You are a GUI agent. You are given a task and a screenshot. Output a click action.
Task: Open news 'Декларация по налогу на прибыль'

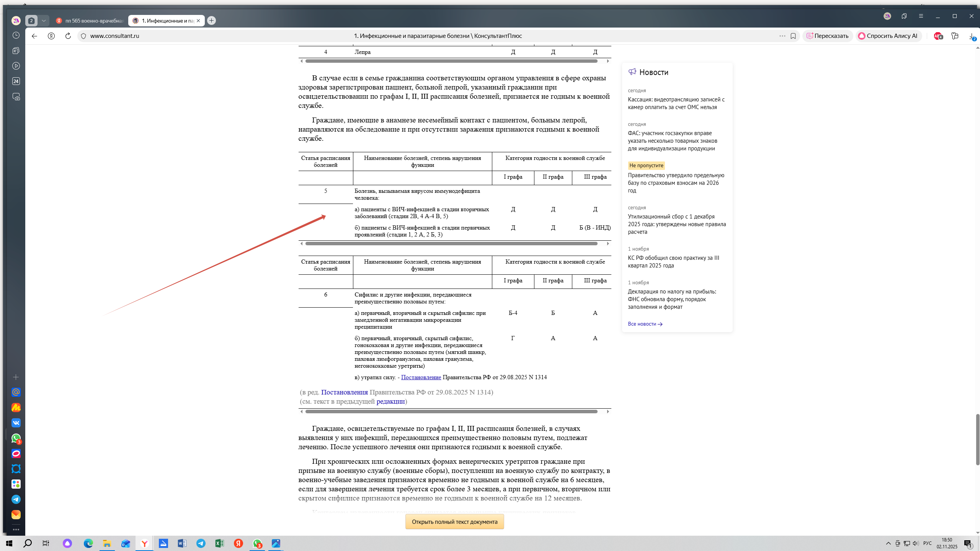(672, 299)
